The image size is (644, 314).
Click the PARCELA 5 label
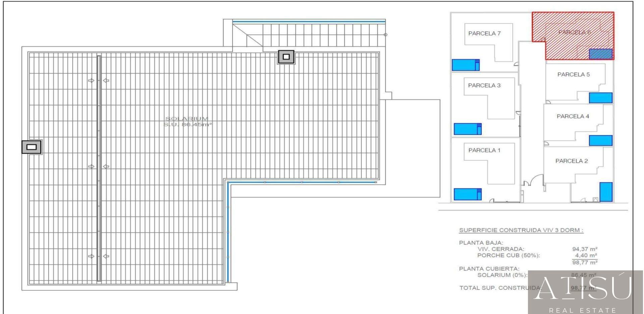click(x=574, y=74)
